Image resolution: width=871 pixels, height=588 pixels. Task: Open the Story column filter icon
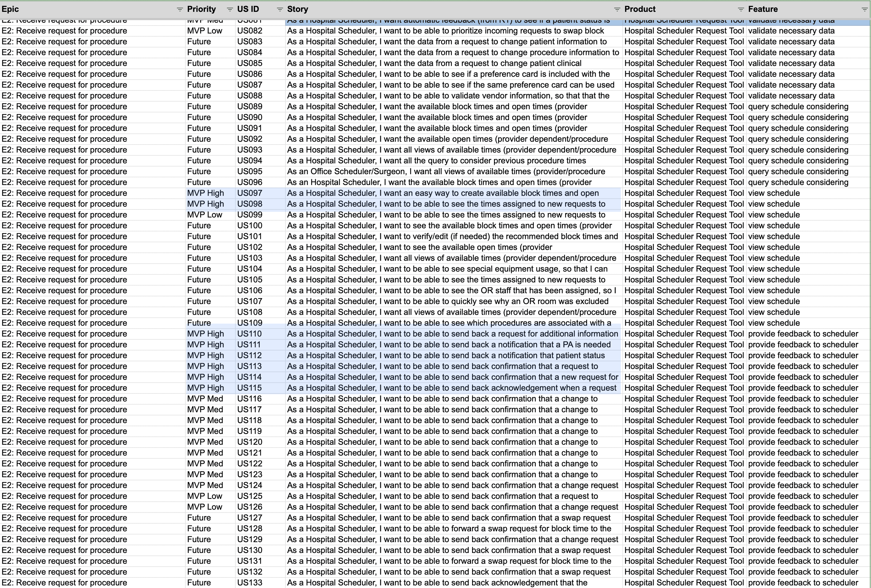pos(617,9)
